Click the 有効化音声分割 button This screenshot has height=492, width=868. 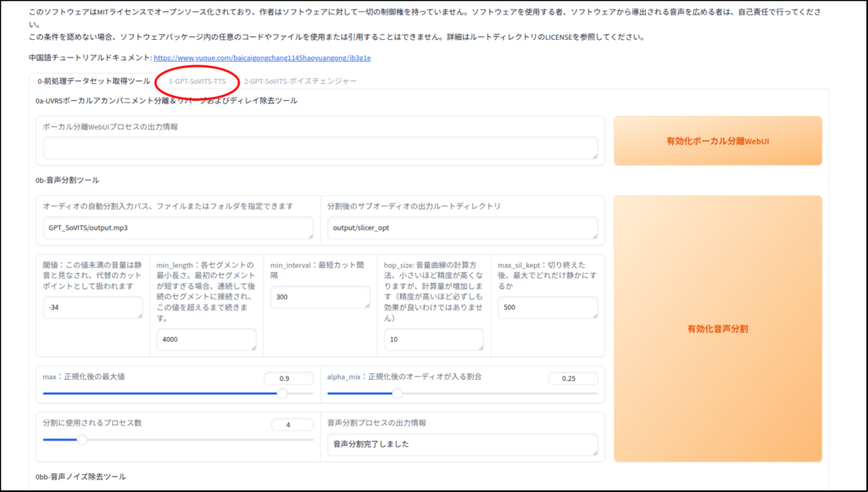coord(717,328)
